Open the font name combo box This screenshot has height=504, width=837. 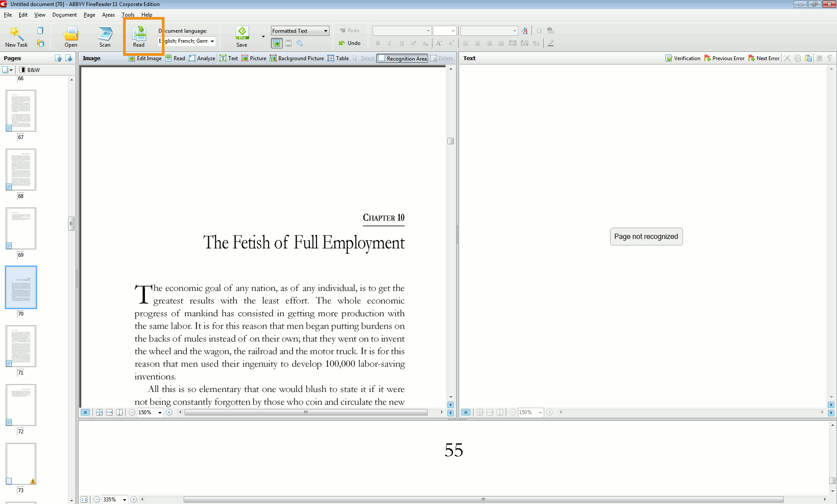pos(402,31)
